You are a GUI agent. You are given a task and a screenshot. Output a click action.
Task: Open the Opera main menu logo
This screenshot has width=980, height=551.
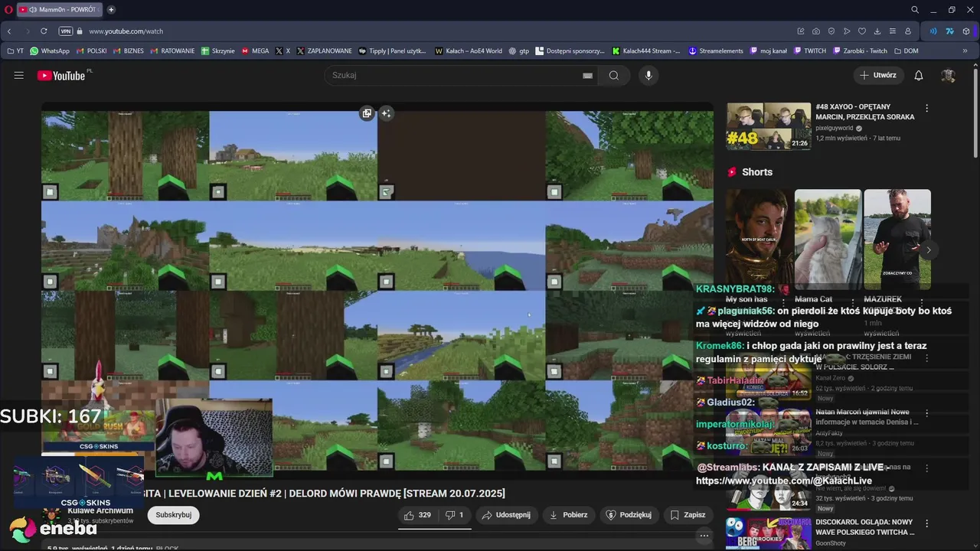pyautogui.click(x=8, y=10)
